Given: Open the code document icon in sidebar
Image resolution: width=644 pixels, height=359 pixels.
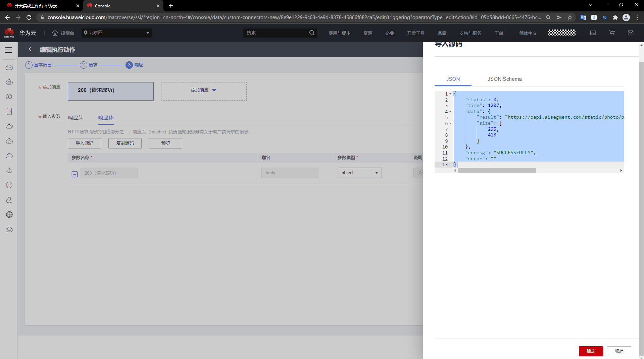Looking at the screenshot, I should point(9,111).
